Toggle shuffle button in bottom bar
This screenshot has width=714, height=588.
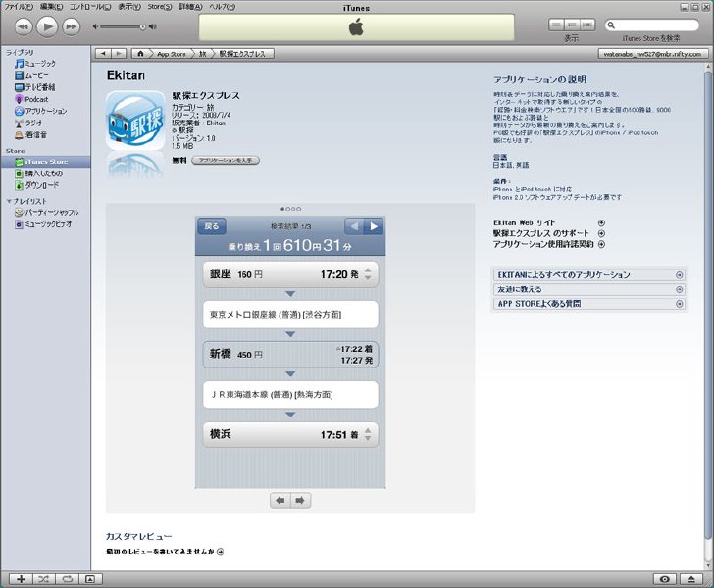(x=44, y=579)
